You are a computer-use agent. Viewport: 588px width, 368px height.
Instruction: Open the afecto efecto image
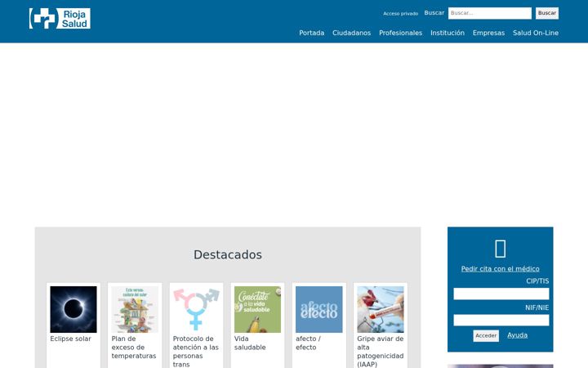coord(318,309)
